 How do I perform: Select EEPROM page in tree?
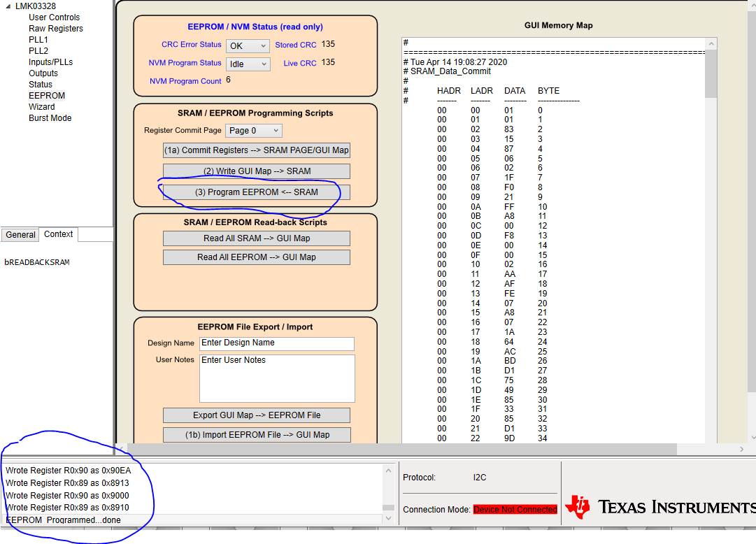[x=47, y=96]
